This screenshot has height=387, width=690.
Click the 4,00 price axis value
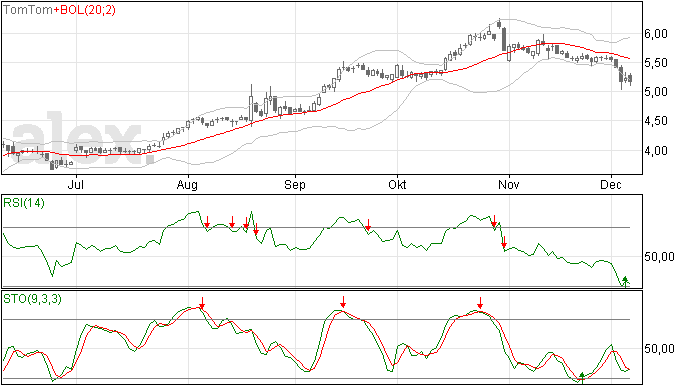tap(656, 151)
